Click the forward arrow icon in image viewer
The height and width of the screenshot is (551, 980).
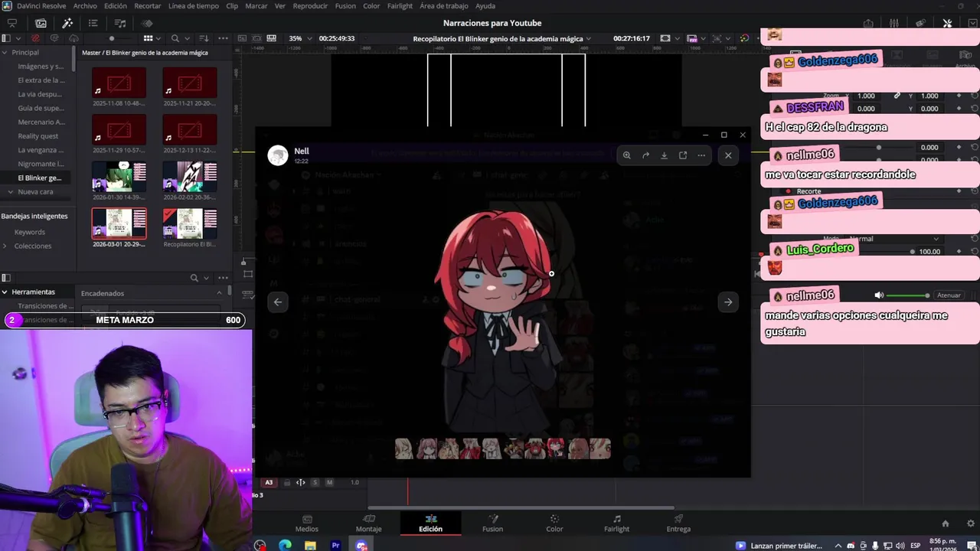point(645,155)
